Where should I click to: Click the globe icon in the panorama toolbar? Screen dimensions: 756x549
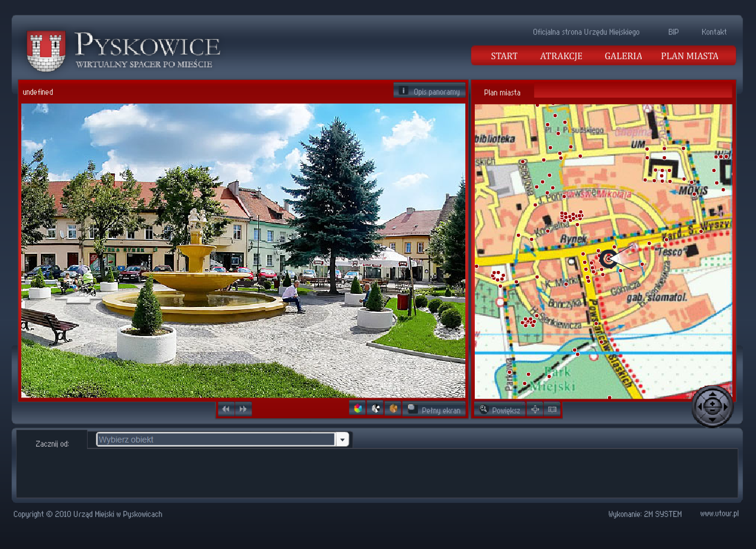[393, 408]
